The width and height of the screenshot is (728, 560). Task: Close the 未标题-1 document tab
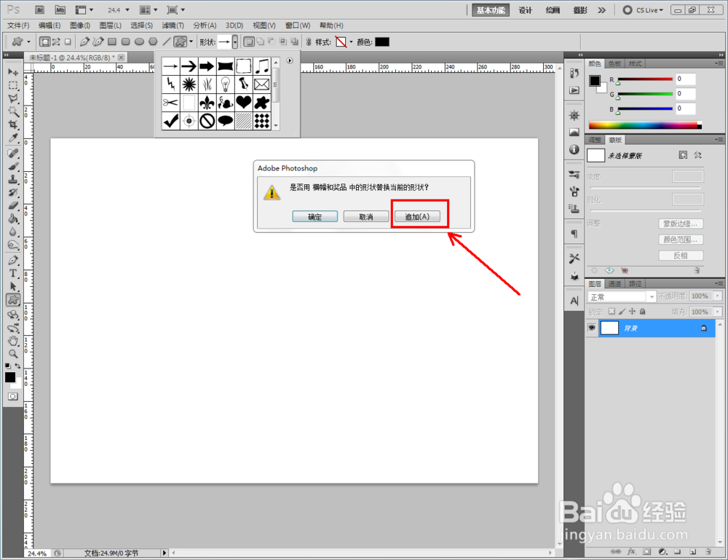tap(121, 58)
